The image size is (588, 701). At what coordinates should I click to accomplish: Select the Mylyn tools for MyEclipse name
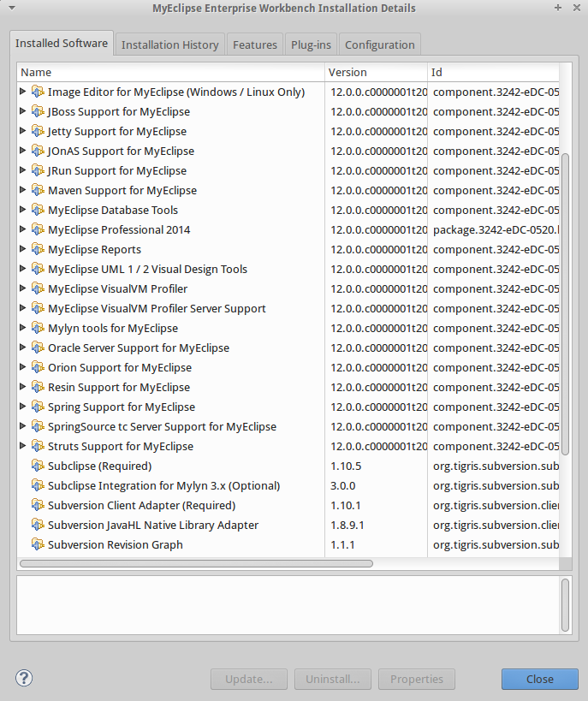(113, 328)
